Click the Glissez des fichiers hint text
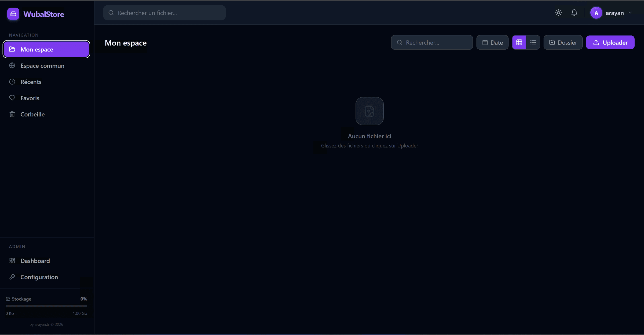644x335 pixels. coord(369,146)
